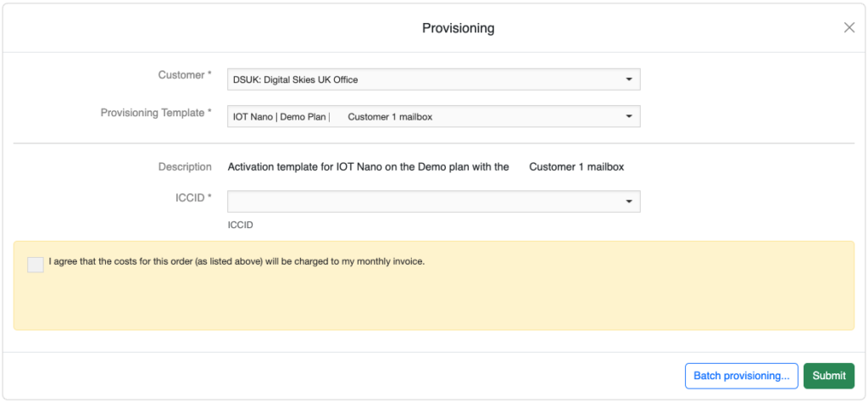Close the Provisioning dialog with the X

(x=849, y=28)
